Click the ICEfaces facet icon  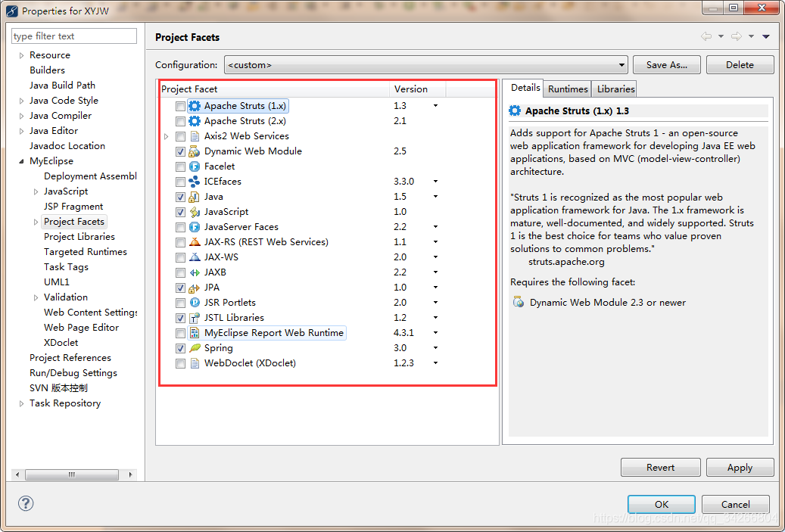(x=195, y=182)
